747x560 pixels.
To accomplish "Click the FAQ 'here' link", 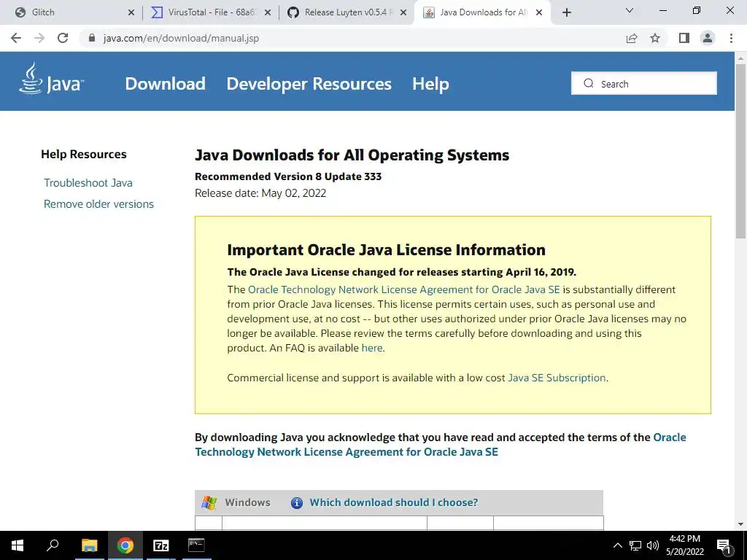I will (371, 348).
